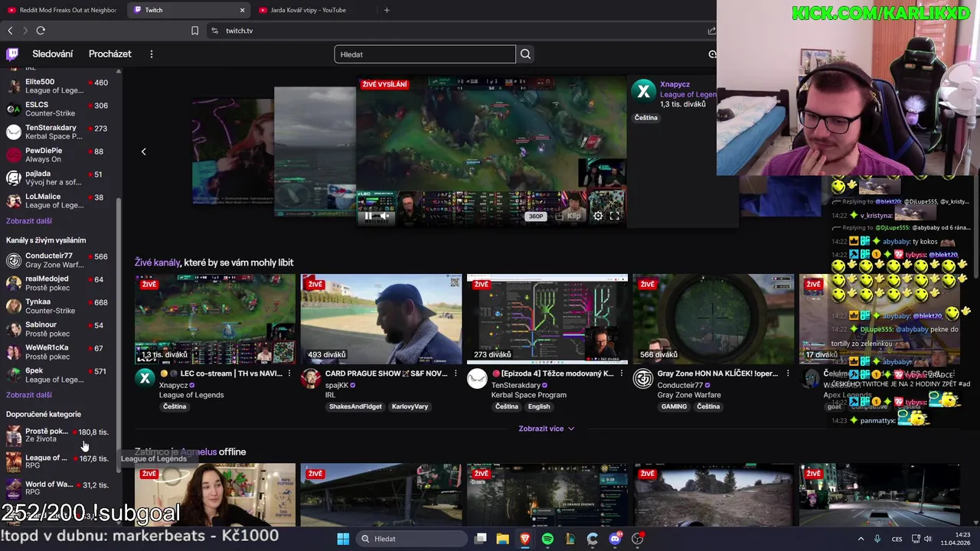Open Živé kanály link in heading
The height and width of the screenshot is (551, 980).
(157, 262)
